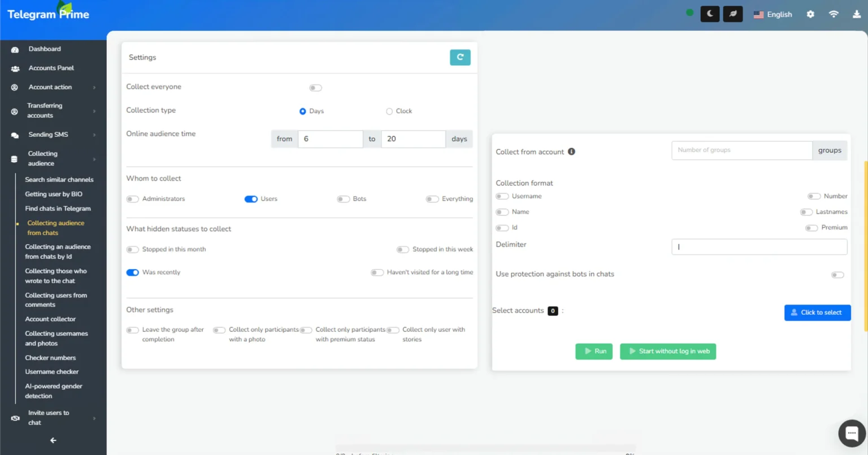Turn off the Was recently toggle
This screenshot has height=455, width=868.
tap(132, 272)
